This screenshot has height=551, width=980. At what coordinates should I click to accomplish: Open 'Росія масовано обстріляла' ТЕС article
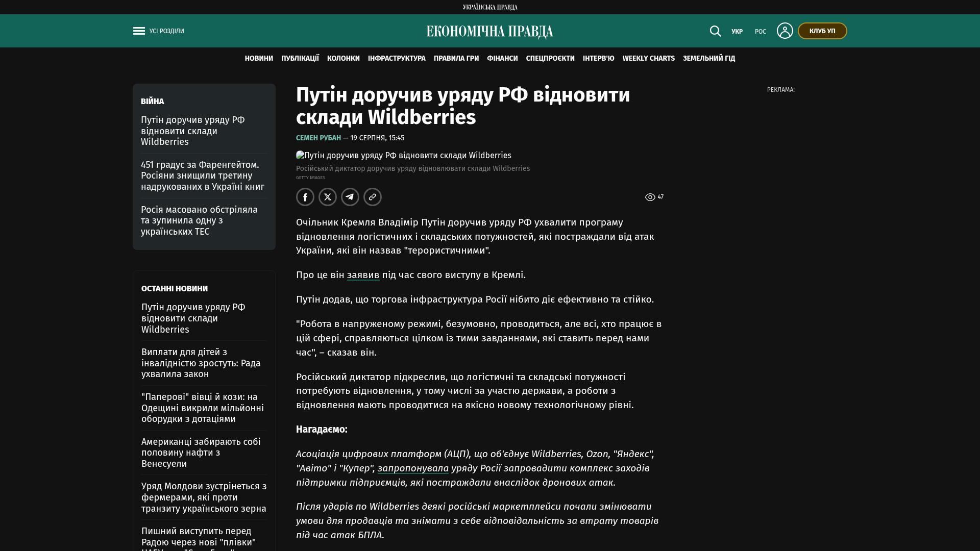(199, 221)
